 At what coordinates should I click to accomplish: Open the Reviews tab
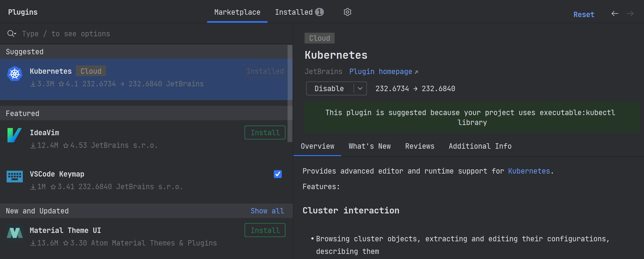click(x=420, y=146)
